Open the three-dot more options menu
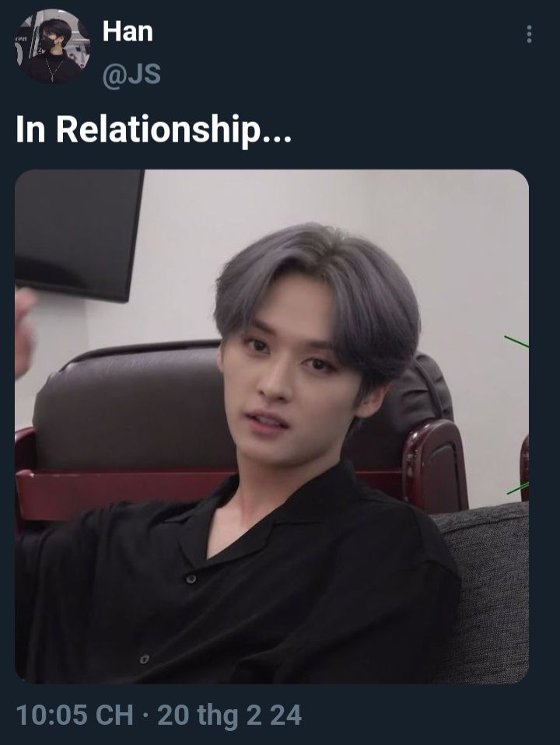560x745 pixels. (529, 34)
